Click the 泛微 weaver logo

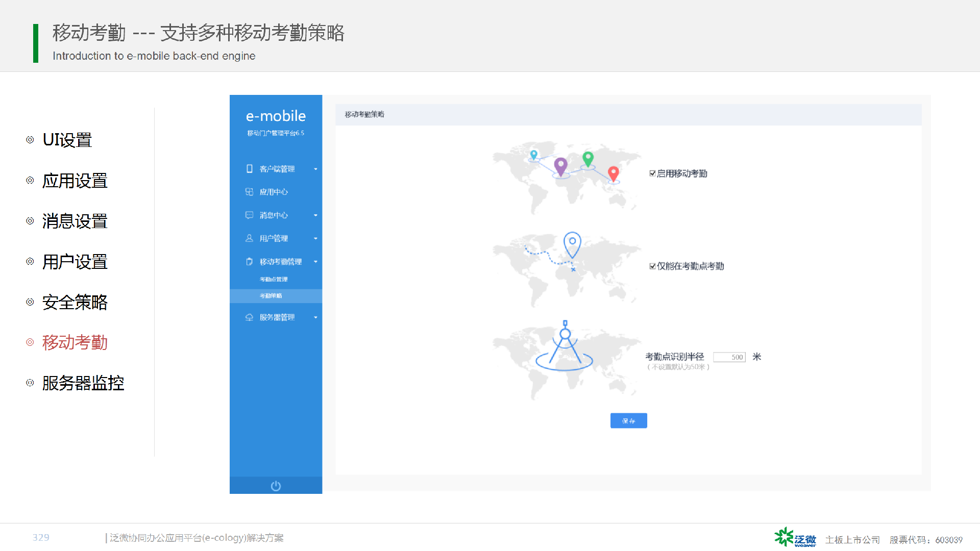coord(795,538)
